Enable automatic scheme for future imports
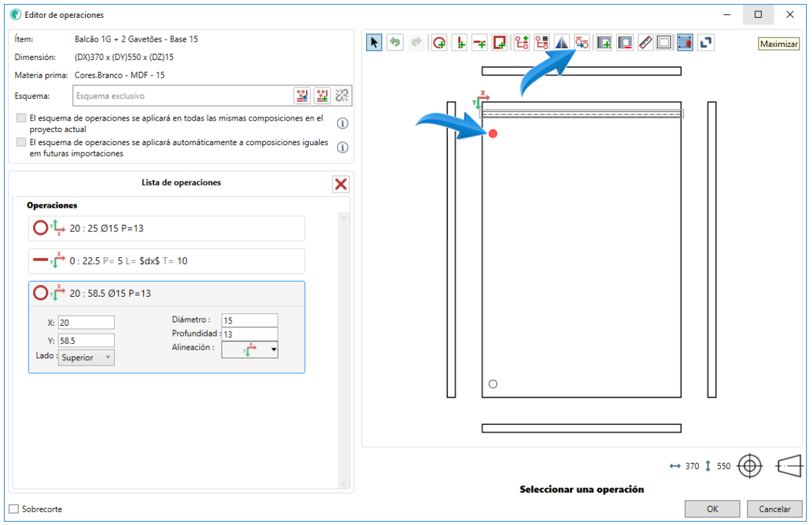 pos(22,142)
